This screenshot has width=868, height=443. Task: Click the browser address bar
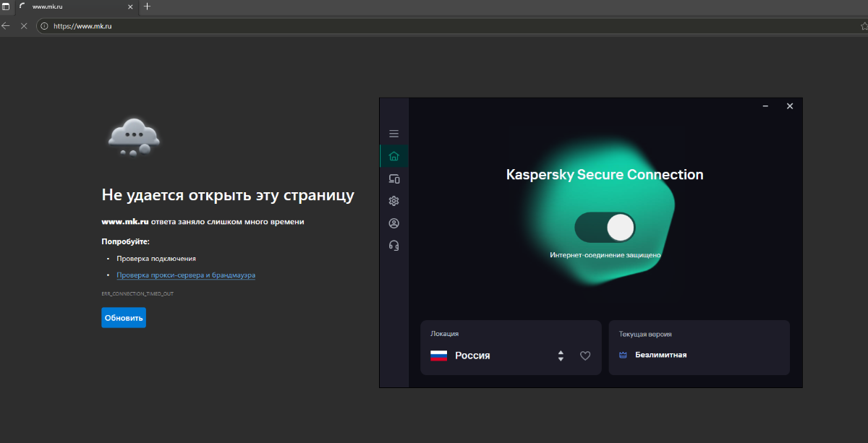pyautogui.click(x=448, y=26)
